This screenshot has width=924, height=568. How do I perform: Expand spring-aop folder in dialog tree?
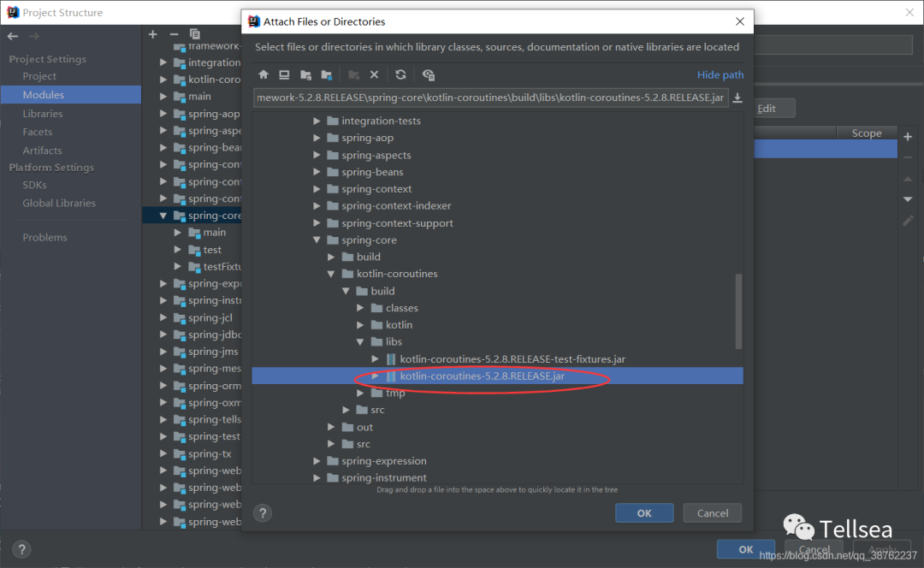317,138
